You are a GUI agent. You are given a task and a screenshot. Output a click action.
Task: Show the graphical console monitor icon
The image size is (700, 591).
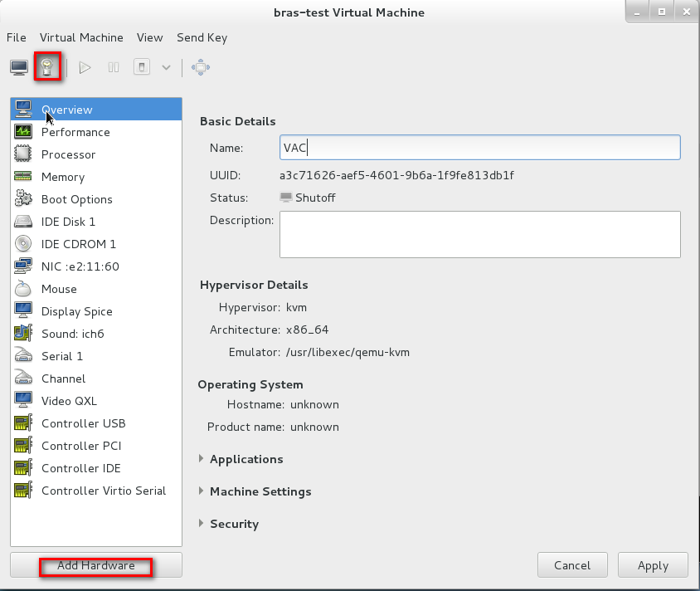pyautogui.click(x=19, y=67)
